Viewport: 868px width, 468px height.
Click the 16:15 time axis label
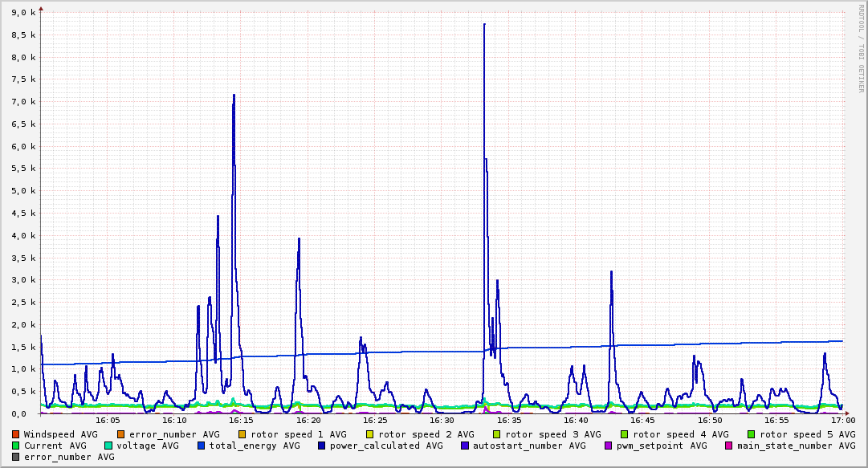pyautogui.click(x=241, y=421)
